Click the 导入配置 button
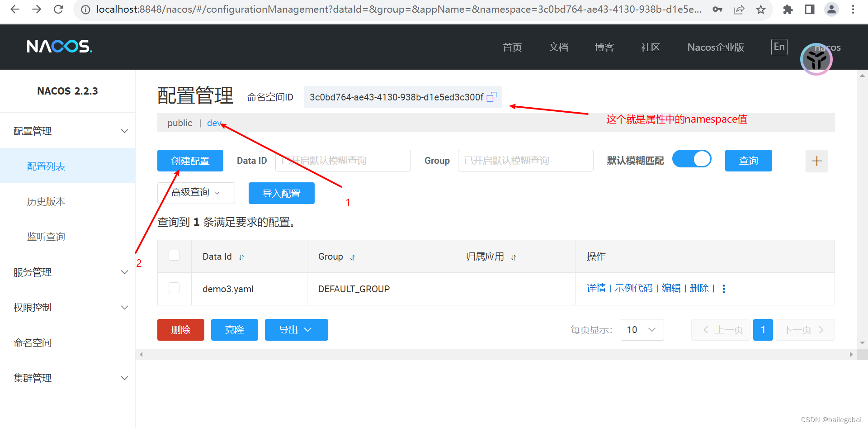The width and height of the screenshot is (868, 428). pyautogui.click(x=282, y=193)
